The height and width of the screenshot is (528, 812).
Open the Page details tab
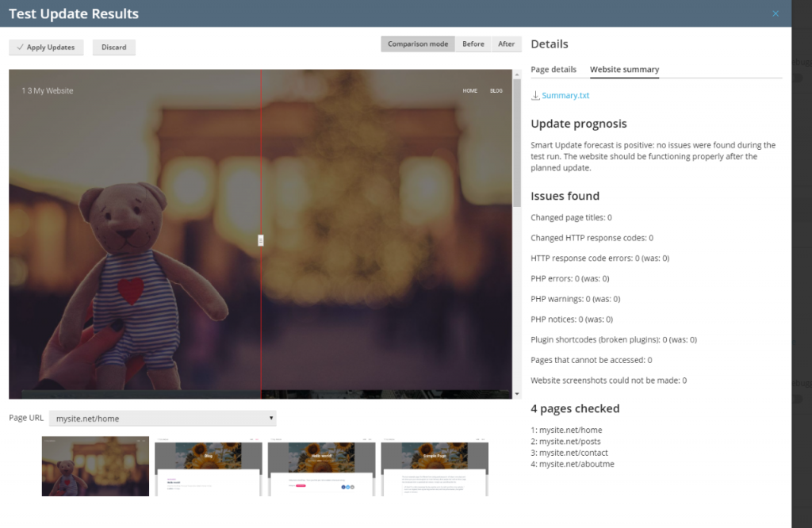point(553,69)
